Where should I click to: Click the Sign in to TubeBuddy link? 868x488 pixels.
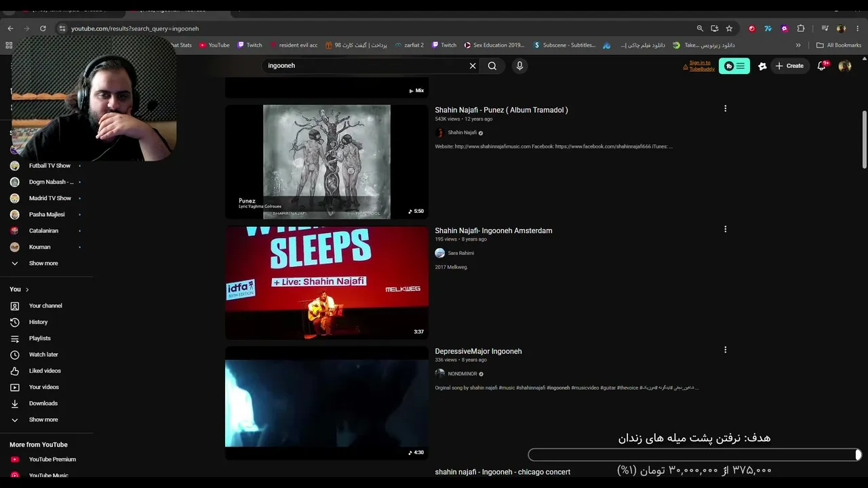701,66
